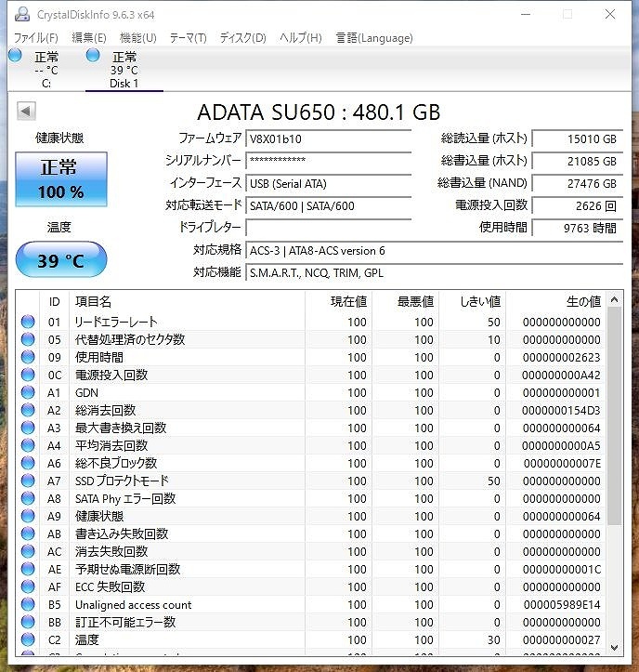This screenshot has height=672, width=639.
Task: Click the SMART list vertical scrollbar thumb
Action: tap(614, 416)
